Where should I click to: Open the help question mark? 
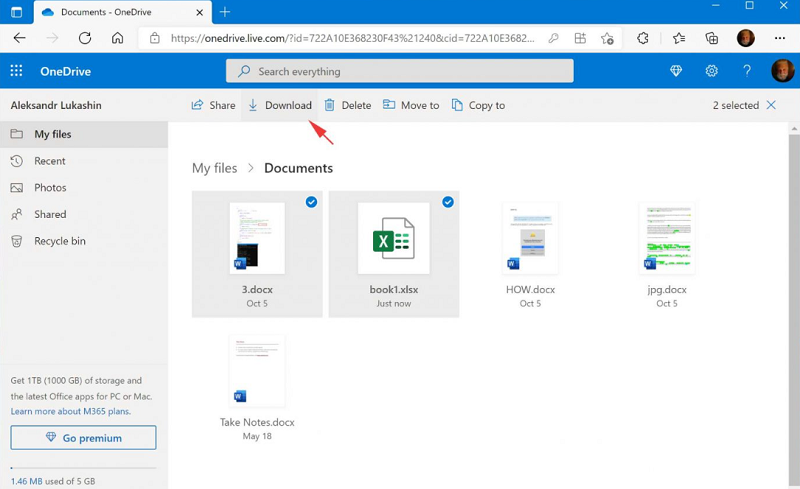click(747, 71)
